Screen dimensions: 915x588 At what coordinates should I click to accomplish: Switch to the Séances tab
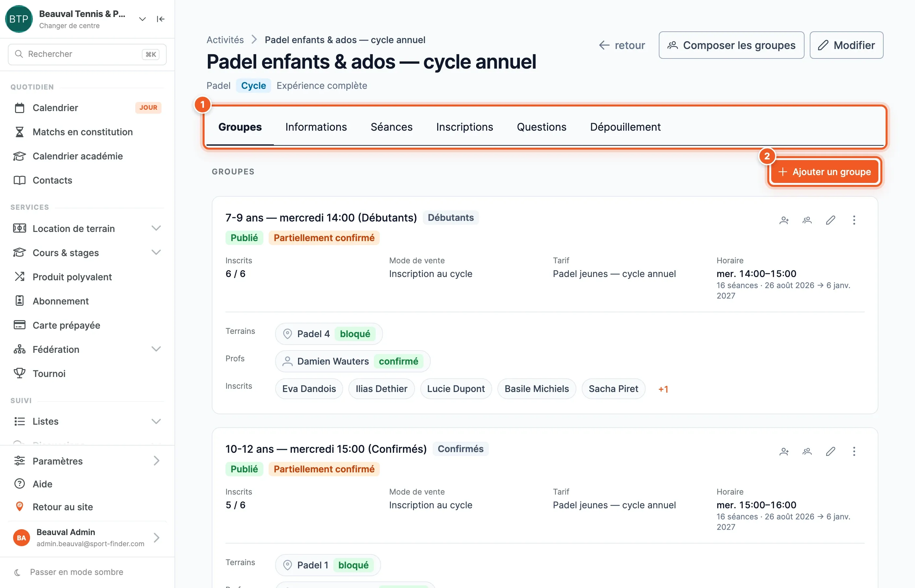click(391, 127)
